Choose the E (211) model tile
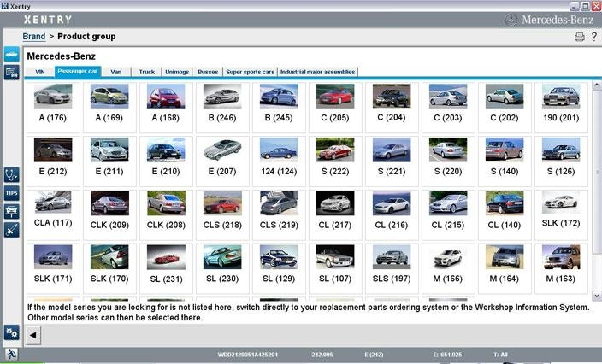 pos(109,161)
